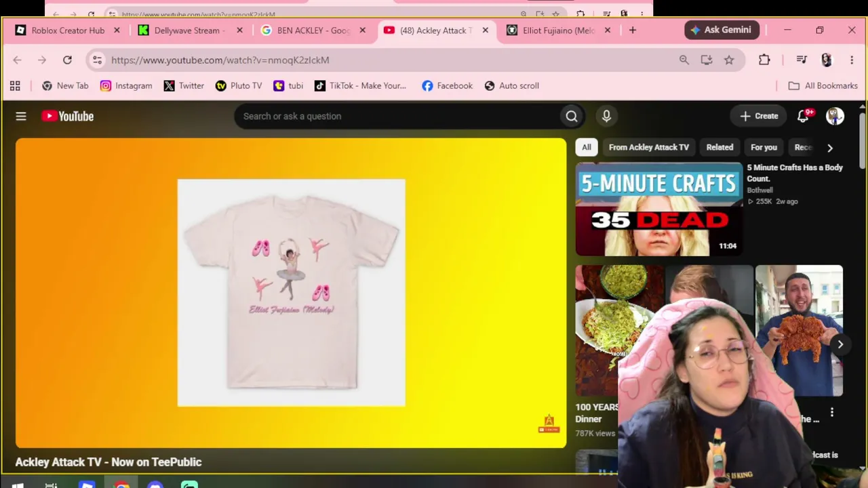Viewport: 868px width, 488px height.
Task: Close the BEN ACKLEY Google tab
Action: [362, 30]
